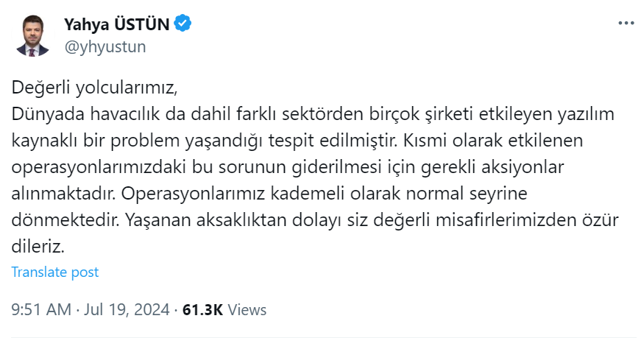Open the tweet's more options menu
Image resolution: width=644 pixels, height=338 pixels.
[625, 24]
